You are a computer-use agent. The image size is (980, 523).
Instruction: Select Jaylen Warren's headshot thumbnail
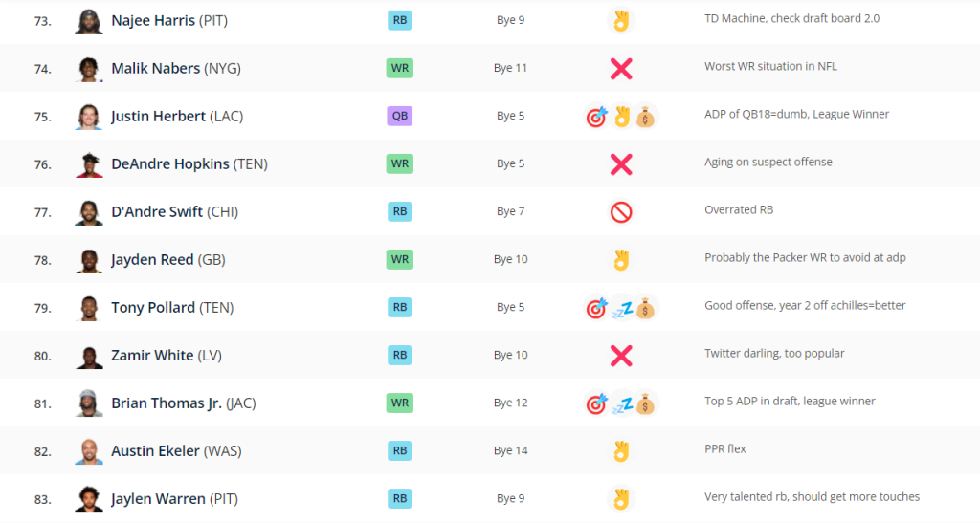click(89, 499)
